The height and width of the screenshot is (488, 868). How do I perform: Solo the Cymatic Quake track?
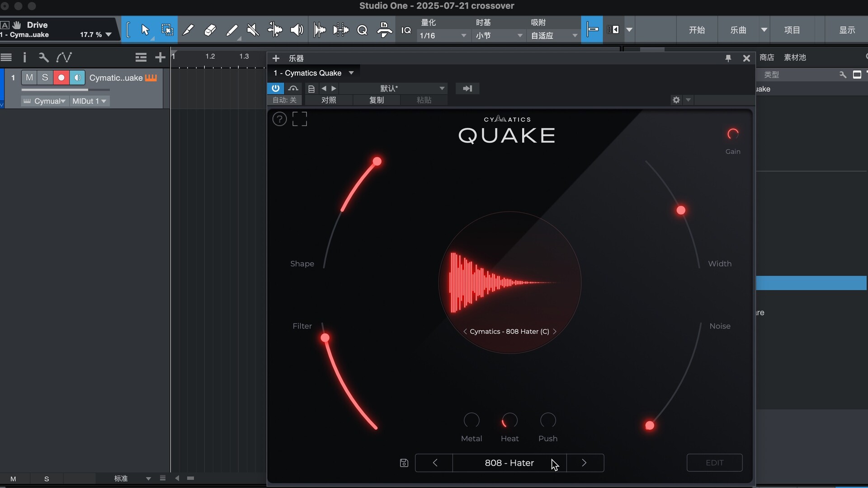pyautogui.click(x=45, y=78)
